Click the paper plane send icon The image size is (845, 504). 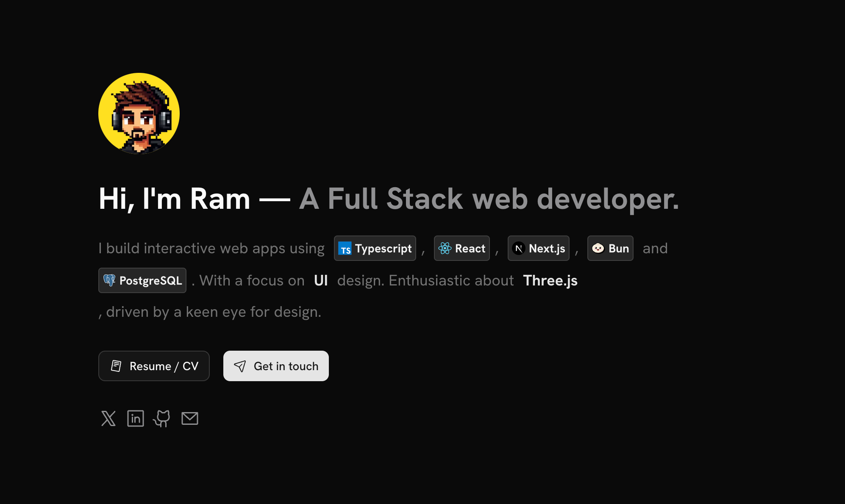pos(240,366)
